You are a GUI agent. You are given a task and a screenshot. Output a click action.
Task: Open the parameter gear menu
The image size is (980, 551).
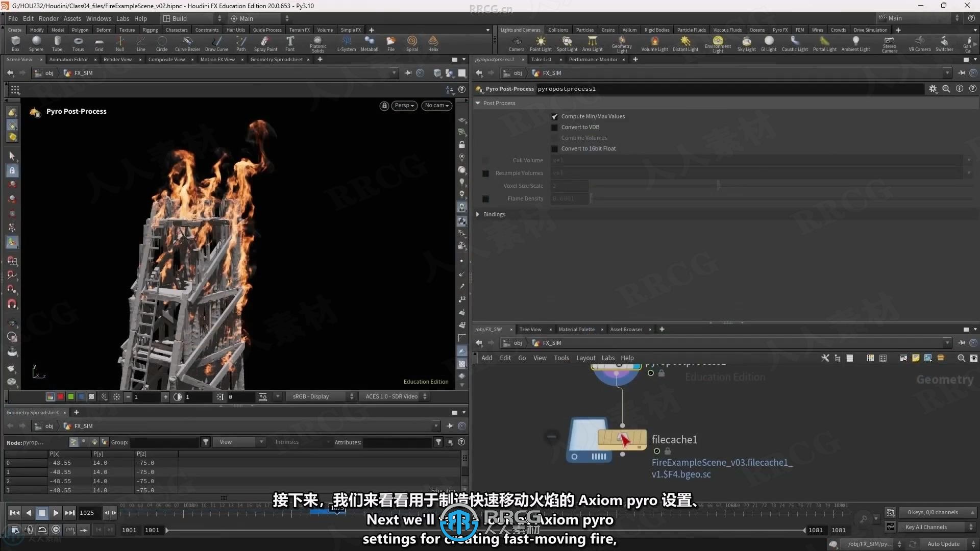(933, 89)
